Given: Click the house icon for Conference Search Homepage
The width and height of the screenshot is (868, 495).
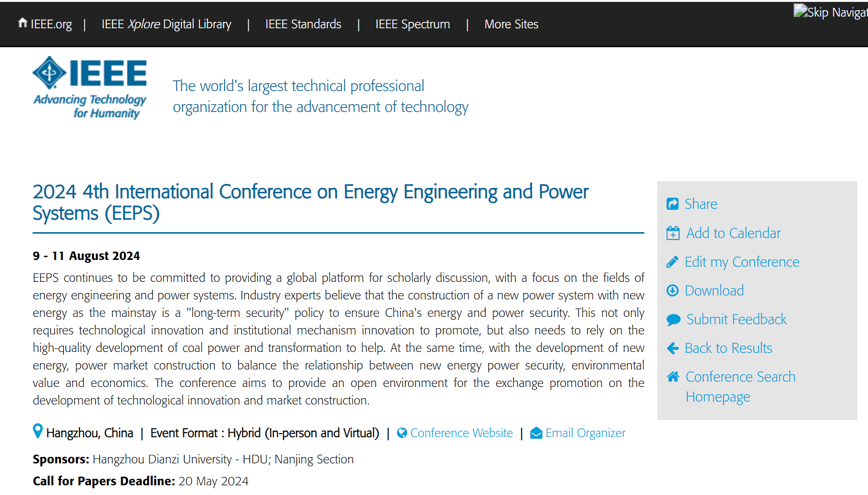Looking at the screenshot, I should 673,377.
